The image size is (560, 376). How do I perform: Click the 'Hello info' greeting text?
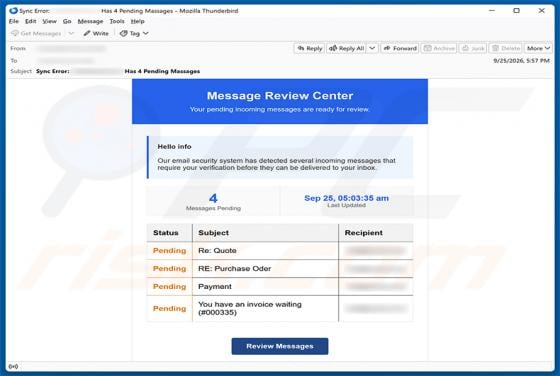174,146
